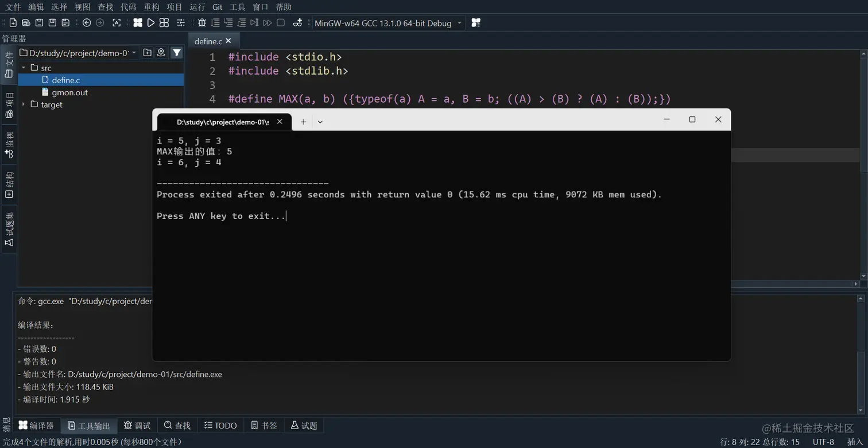Click the continue fast-forward debug icon
868x448 pixels.
pyautogui.click(x=268, y=23)
